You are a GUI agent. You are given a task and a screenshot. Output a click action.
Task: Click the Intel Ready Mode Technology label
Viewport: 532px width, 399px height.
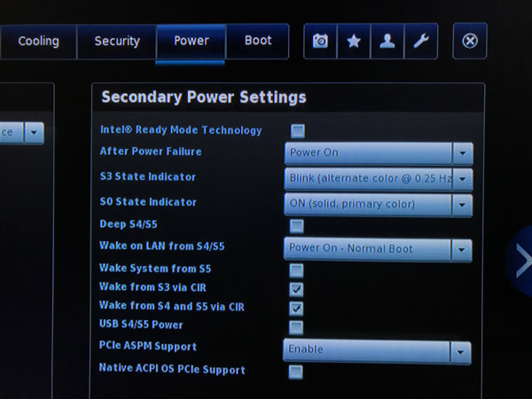(181, 130)
